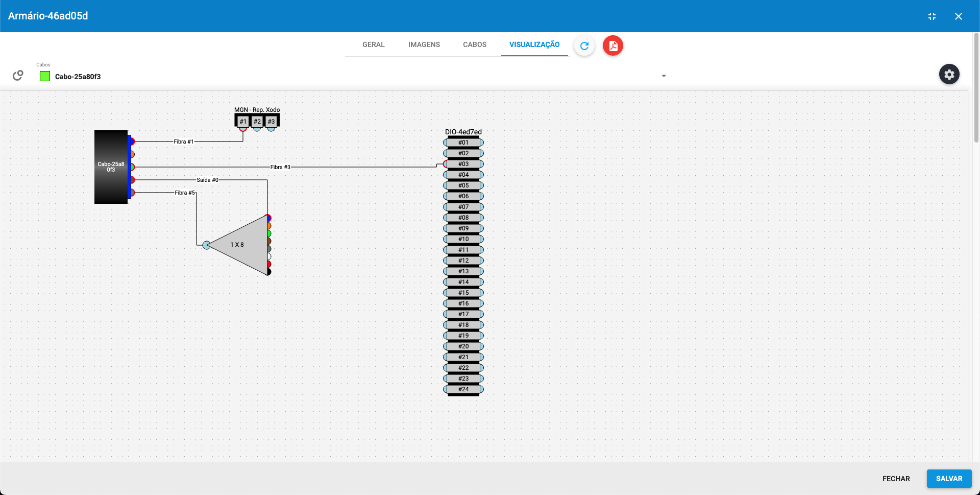
Task: Select the Cabo-25a80f3 cable block
Action: (x=111, y=167)
